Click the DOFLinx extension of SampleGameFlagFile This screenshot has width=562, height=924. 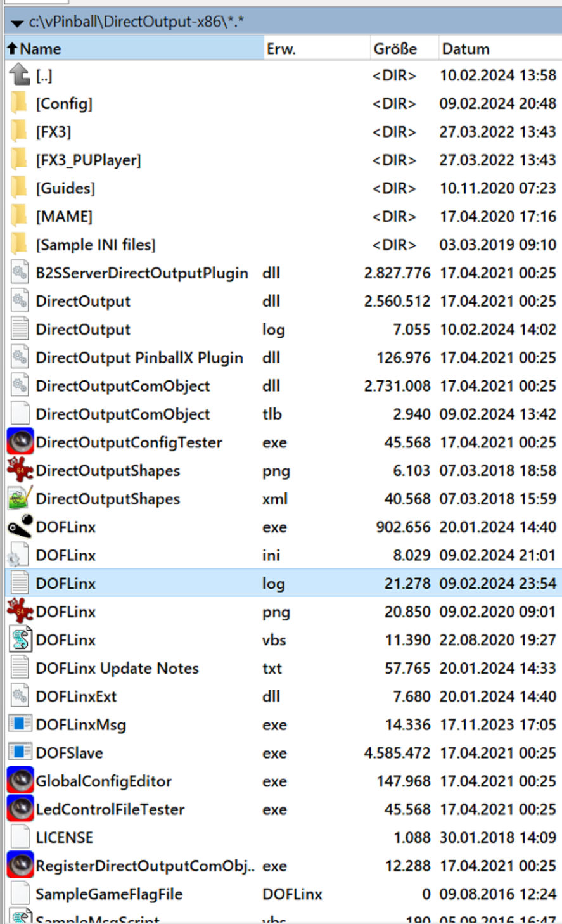click(x=292, y=894)
